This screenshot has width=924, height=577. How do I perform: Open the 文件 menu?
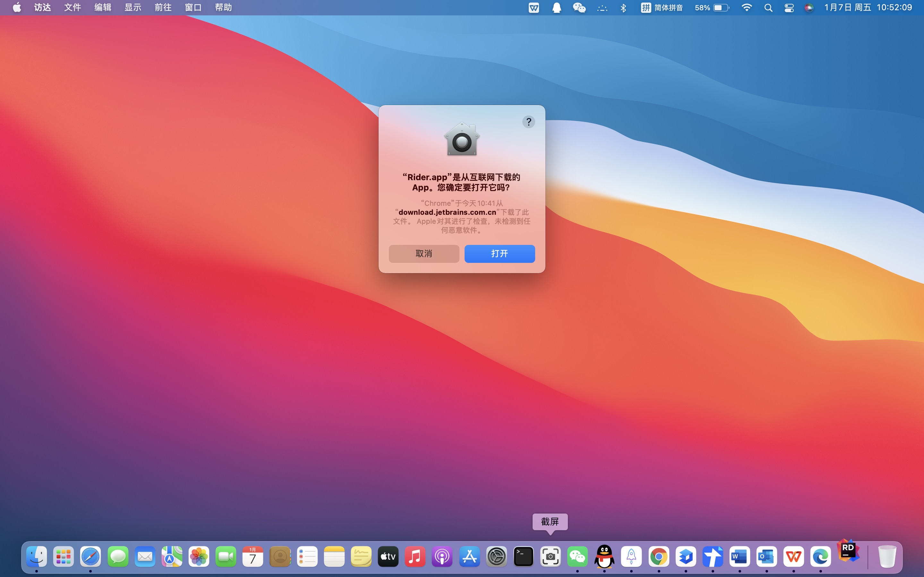coord(73,8)
